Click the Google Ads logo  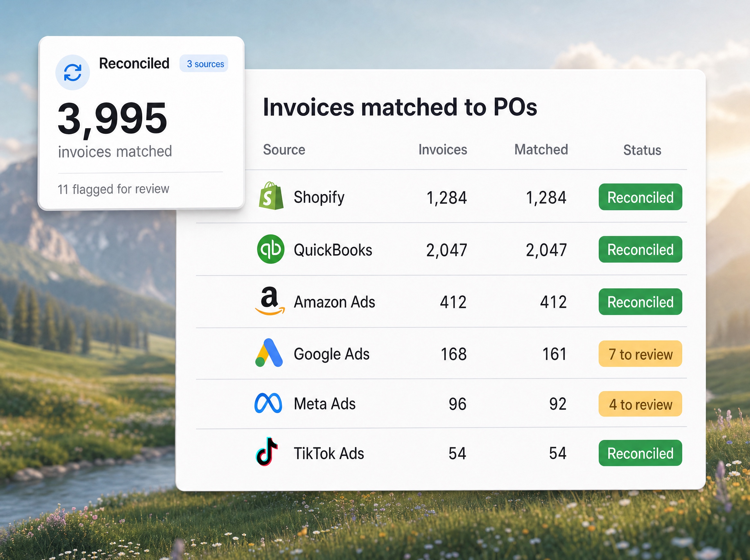pos(269,353)
